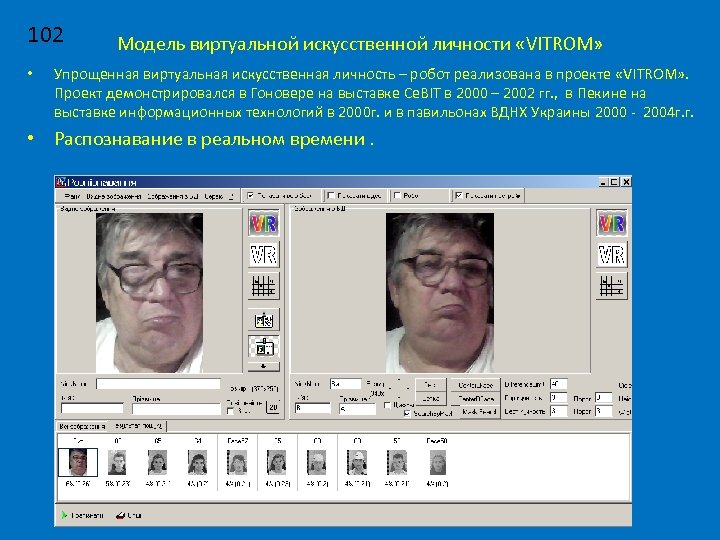Click the grid icon beside the input image

pos(264,286)
